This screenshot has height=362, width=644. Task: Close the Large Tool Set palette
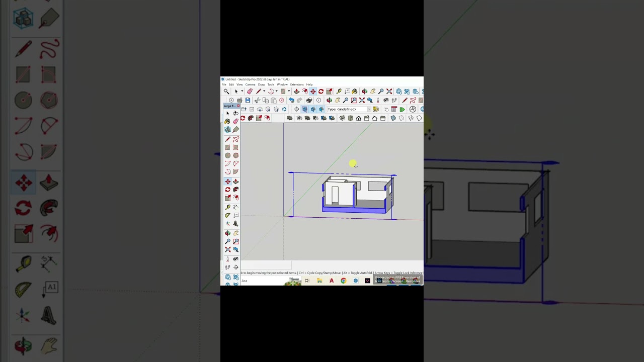tap(238, 106)
